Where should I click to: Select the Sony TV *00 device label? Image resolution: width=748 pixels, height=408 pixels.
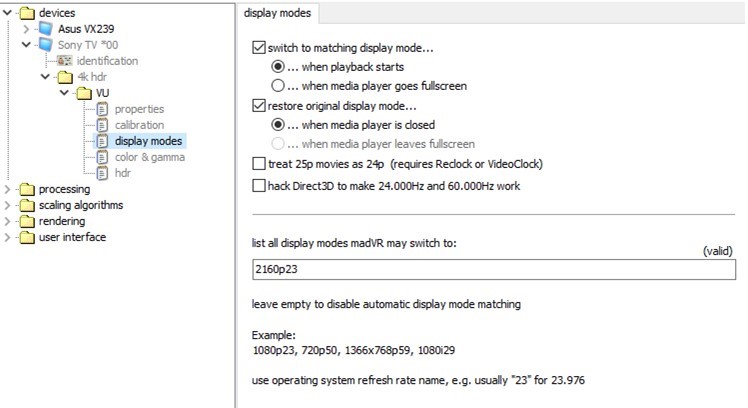(x=88, y=45)
